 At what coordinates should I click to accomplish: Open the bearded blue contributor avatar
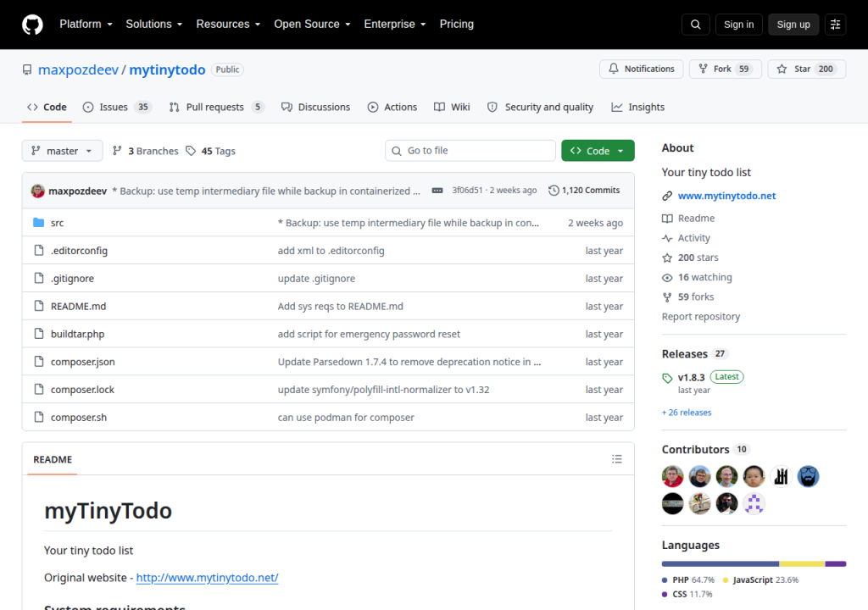tap(808, 476)
